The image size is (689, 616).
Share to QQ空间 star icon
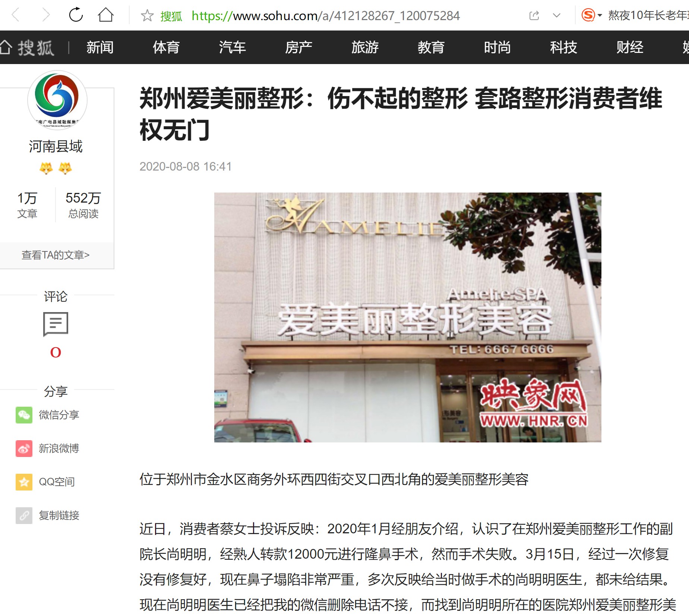[x=24, y=482]
